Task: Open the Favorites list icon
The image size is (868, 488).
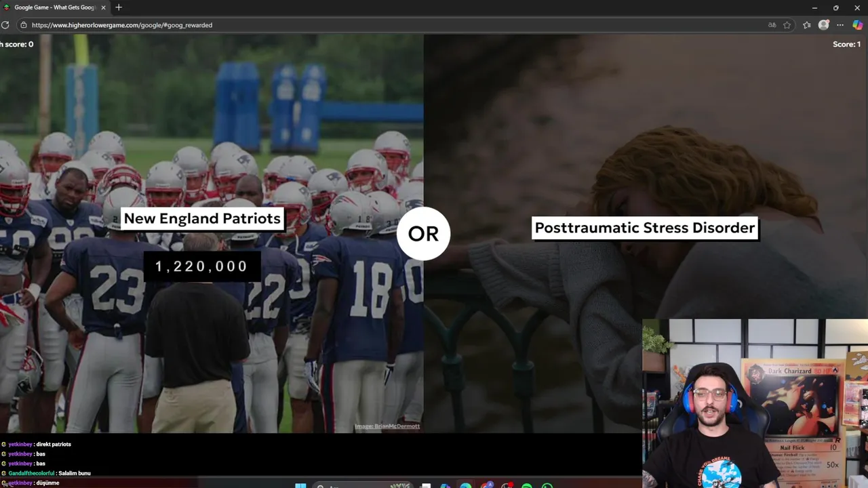Action: tap(806, 25)
